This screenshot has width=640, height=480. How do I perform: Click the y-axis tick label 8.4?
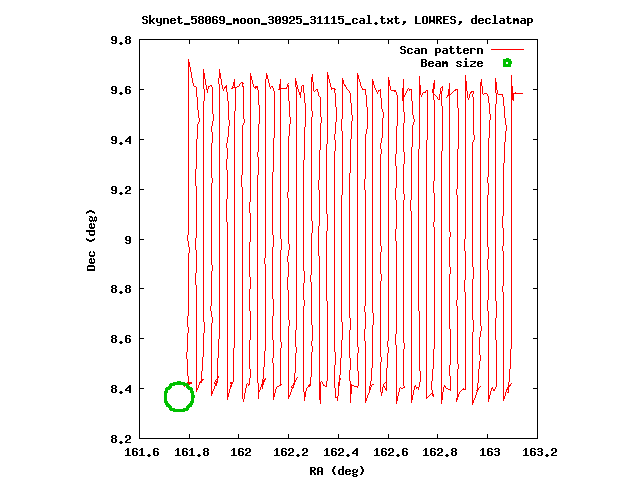click(x=121, y=389)
